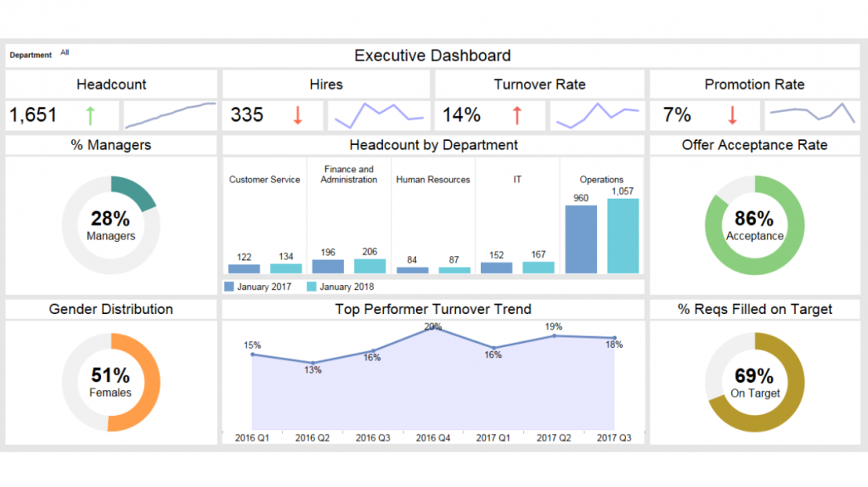Click the January 2018 legend color swatch

pos(312,287)
